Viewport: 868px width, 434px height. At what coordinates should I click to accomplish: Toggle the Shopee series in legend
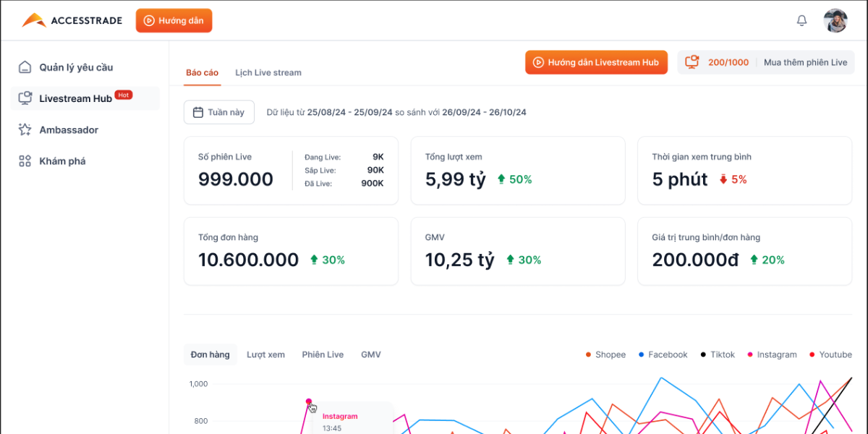coord(605,354)
